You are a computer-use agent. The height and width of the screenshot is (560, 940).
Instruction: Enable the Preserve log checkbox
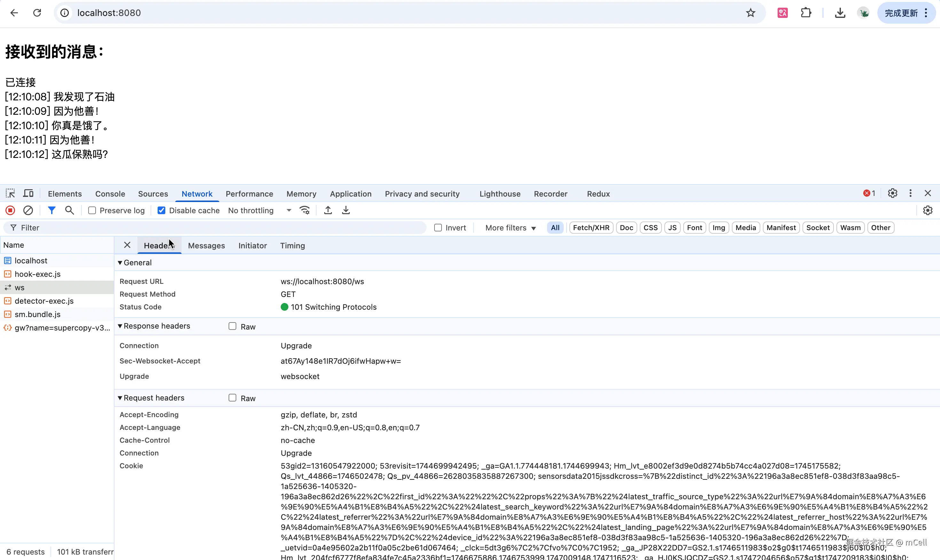pos(92,211)
